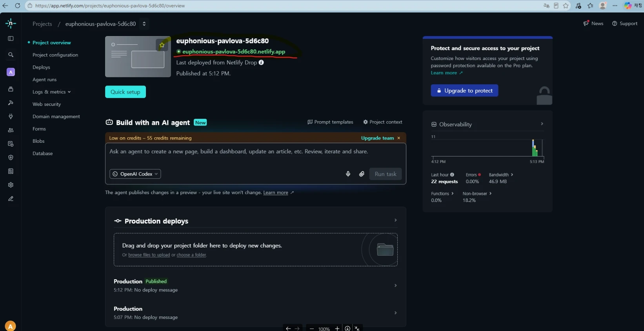
Task: Expand Logs & metrics menu
Action: 52,92
